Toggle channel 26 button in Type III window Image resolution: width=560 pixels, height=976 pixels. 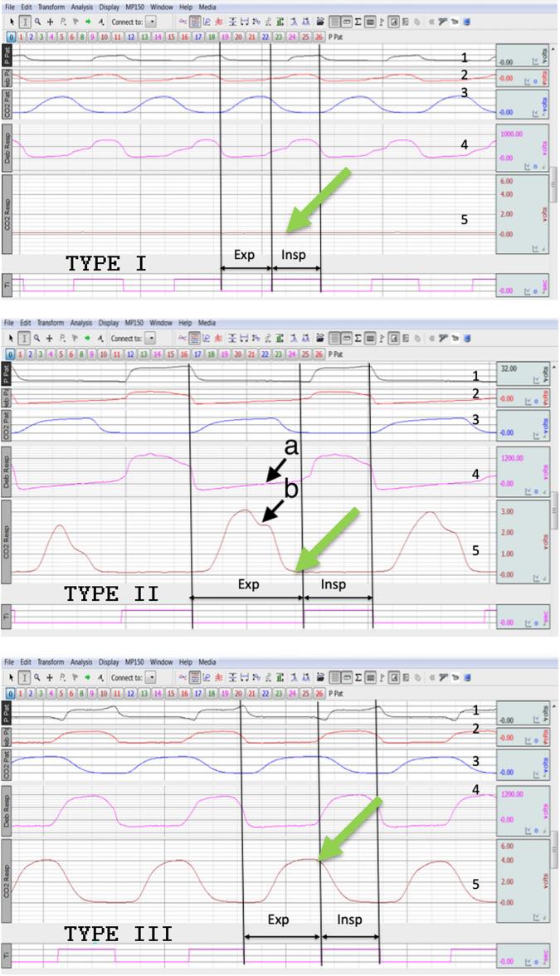click(x=319, y=693)
